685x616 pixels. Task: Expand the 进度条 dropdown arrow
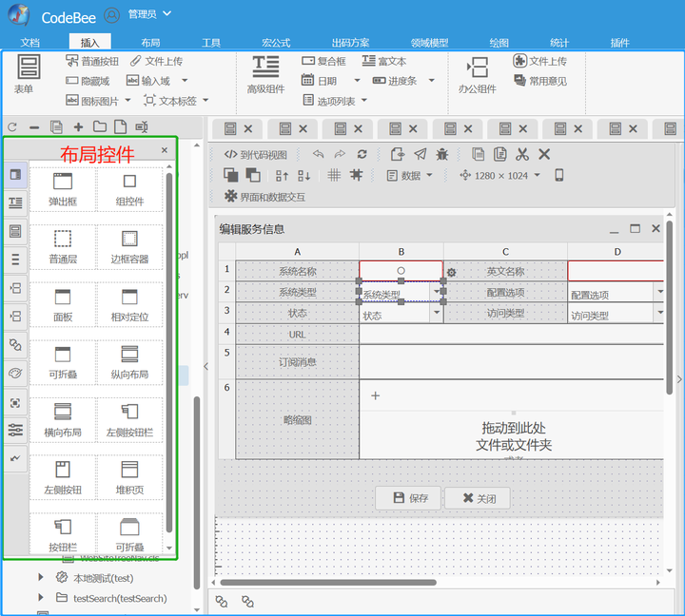[432, 81]
